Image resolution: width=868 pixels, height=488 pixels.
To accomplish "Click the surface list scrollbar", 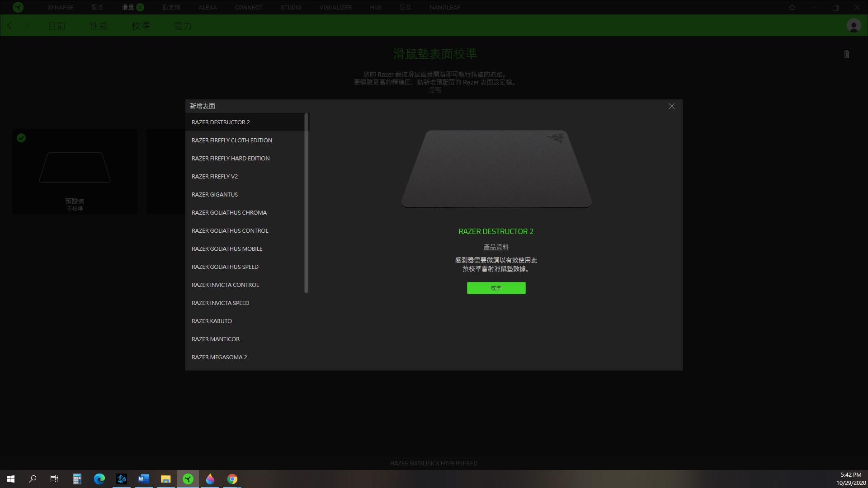I will 306,203.
